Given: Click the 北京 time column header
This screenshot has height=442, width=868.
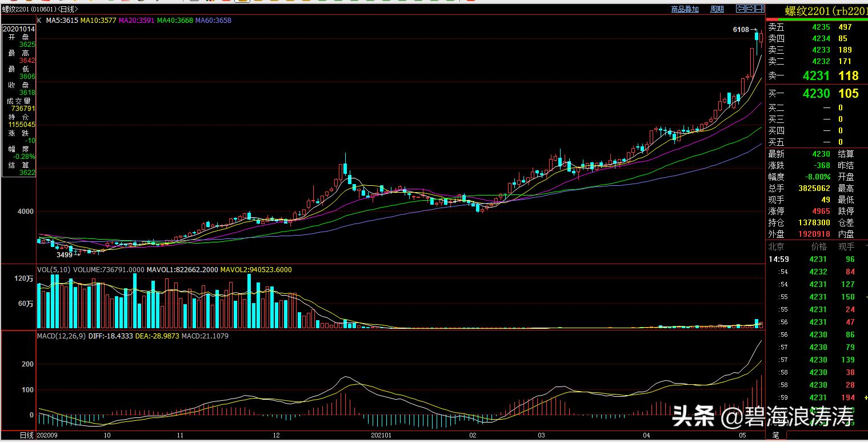Looking at the screenshot, I should [x=776, y=246].
